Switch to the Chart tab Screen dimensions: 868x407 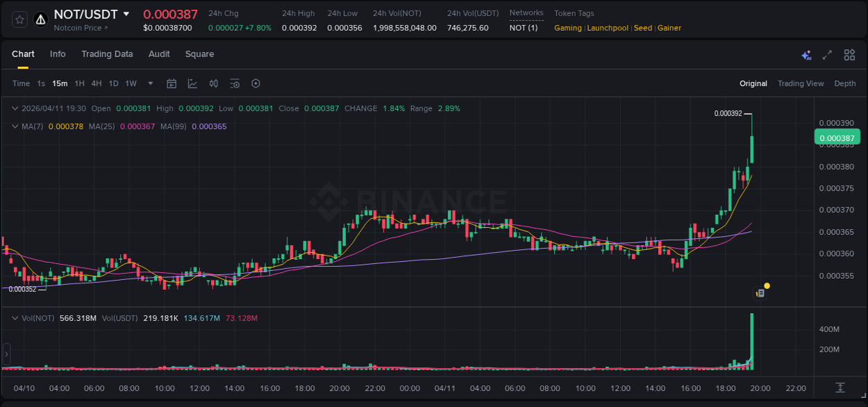pyautogui.click(x=23, y=54)
